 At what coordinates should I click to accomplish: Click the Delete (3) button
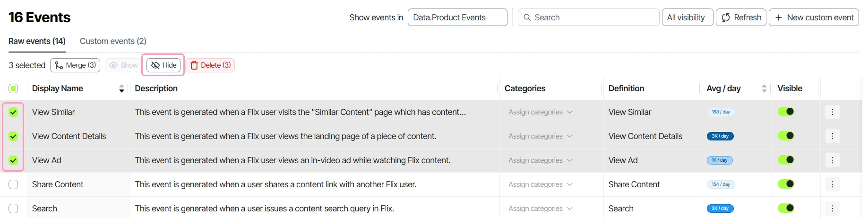210,65
